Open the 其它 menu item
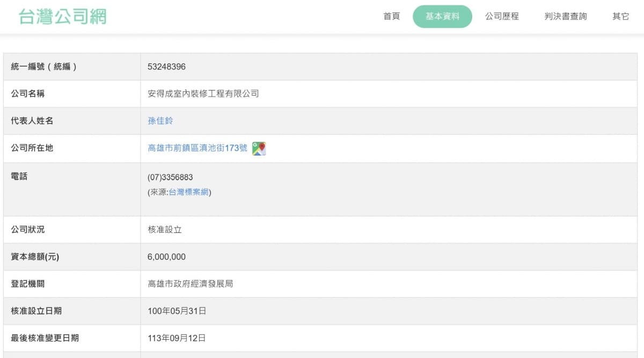644x358 pixels. click(620, 17)
